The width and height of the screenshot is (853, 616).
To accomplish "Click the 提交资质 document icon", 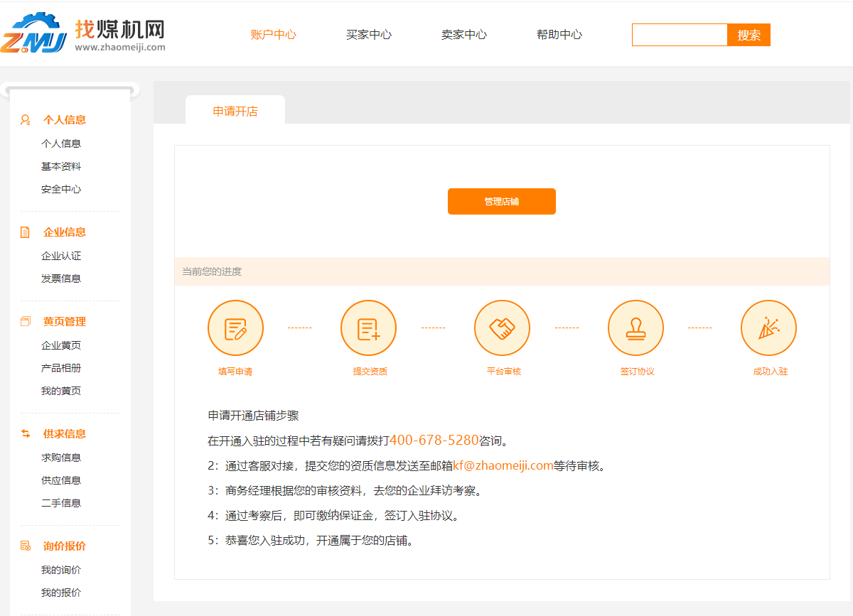I will (x=368, y=328).
